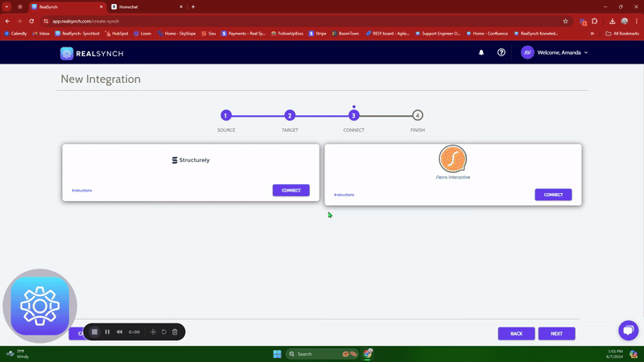Open the HubSpot bookmark
Image resolution: width=644 pixels, height=362 pixels.
(x=117, y=34)
